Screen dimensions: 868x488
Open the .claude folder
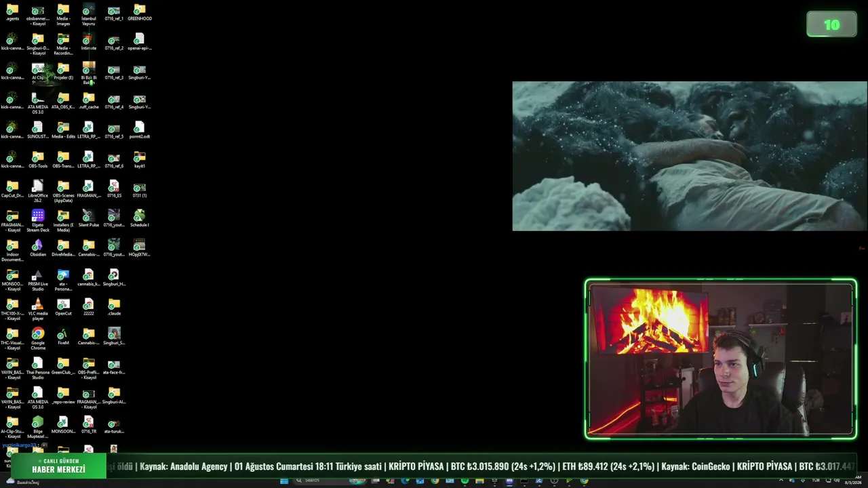coord(114,308)
